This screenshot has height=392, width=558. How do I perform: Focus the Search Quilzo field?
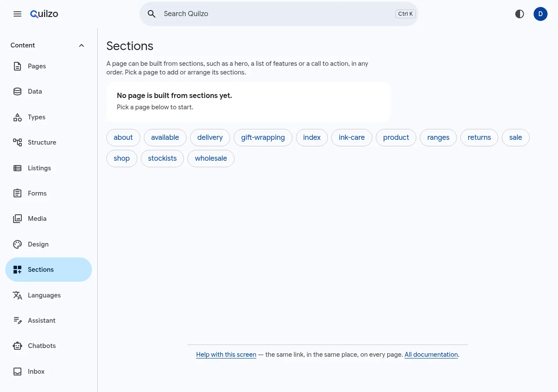click(x=279, y=14)
